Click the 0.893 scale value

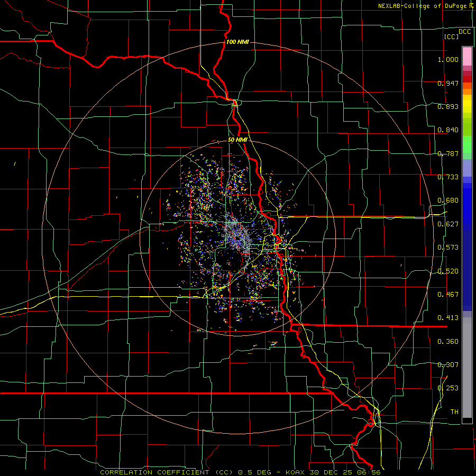click(x=448, y=106)
